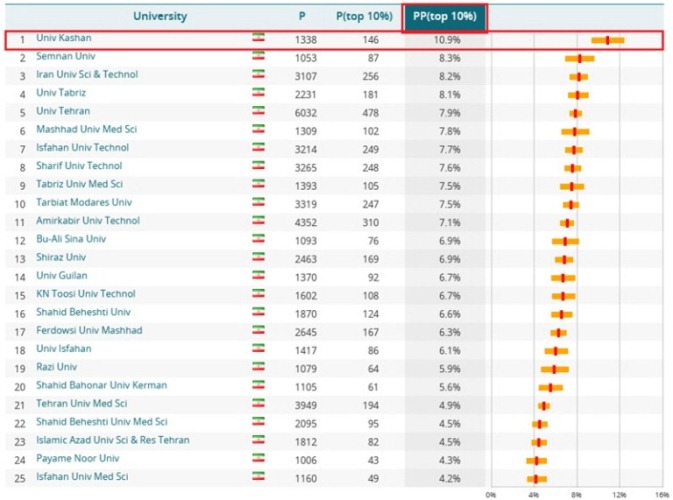
Task: Click the P column header
Action: pos(302,16)
